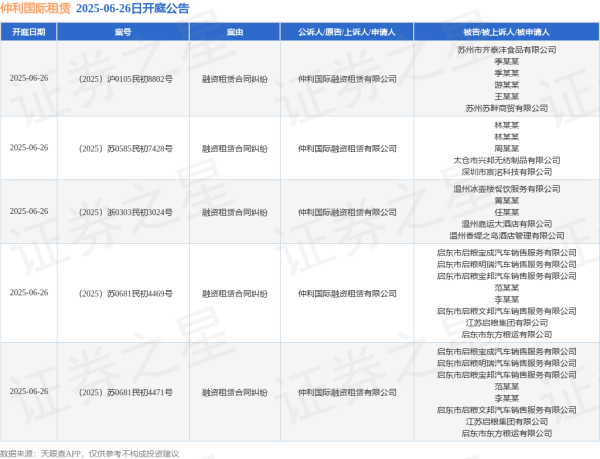Image resolution: width=600 pixels, height=459 pixels.
Task: Select the 案由 column header
Action: pos(235,32)
